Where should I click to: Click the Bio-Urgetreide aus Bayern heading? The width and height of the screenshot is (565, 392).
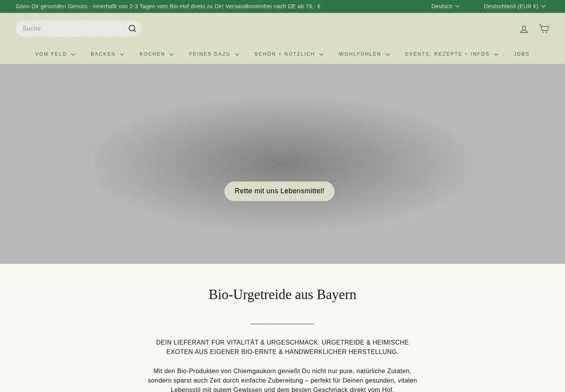[282, 294]
